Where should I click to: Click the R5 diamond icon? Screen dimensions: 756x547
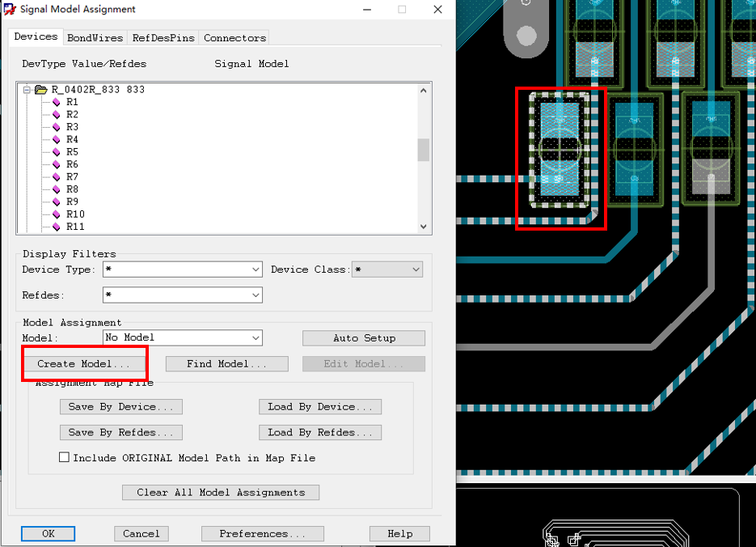(x=57, y=152)
